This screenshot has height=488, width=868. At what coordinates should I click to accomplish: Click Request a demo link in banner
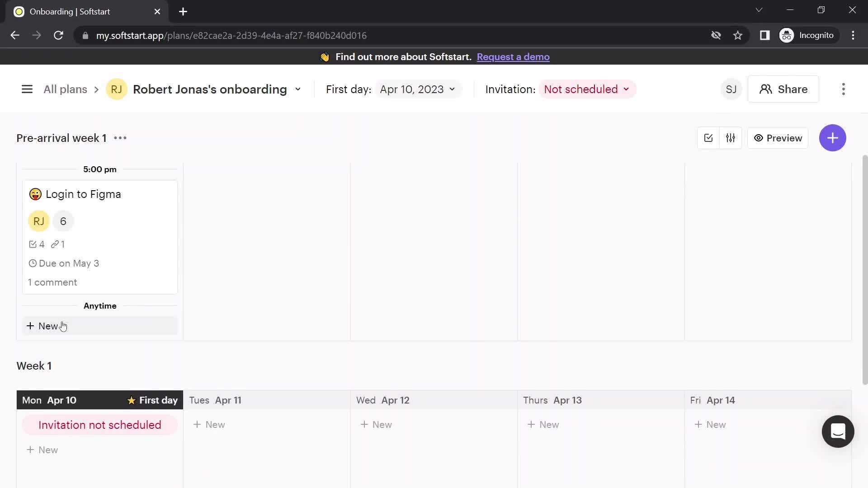[x=513, y=56]
